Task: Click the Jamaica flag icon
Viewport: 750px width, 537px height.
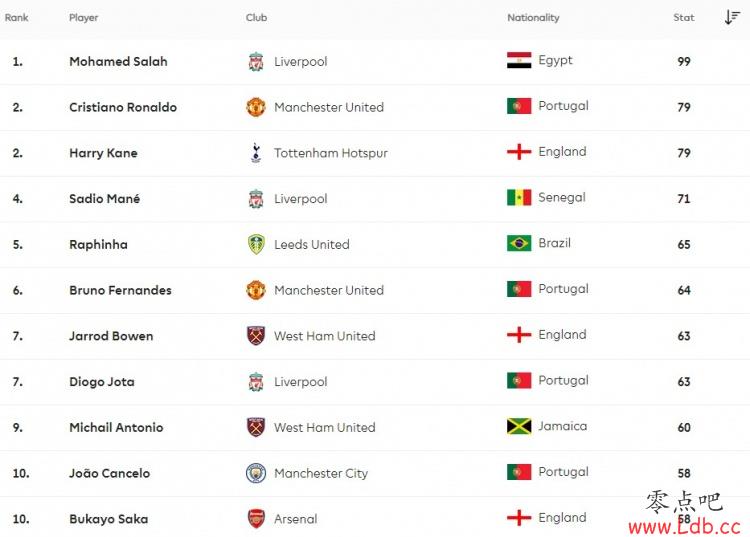Action: (x=519, y=426)
